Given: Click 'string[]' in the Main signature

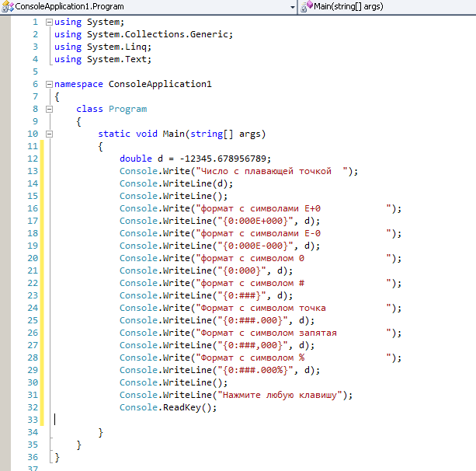Looking at the screenshot, I should click(x=211, y=134).
